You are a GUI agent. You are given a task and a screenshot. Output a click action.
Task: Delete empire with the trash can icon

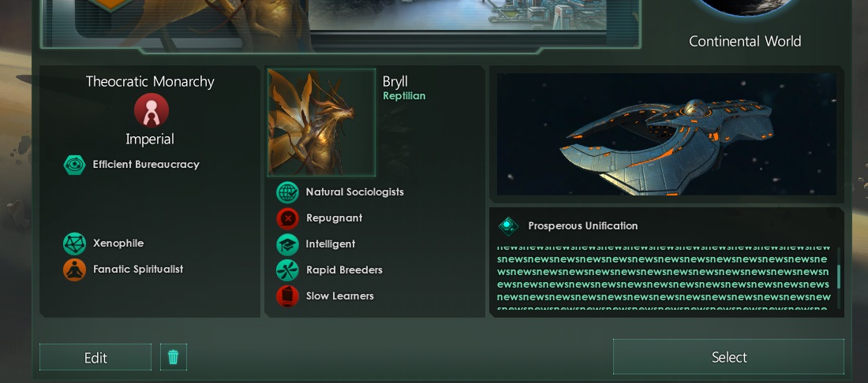pyautogui.click(x=174, y=357)
